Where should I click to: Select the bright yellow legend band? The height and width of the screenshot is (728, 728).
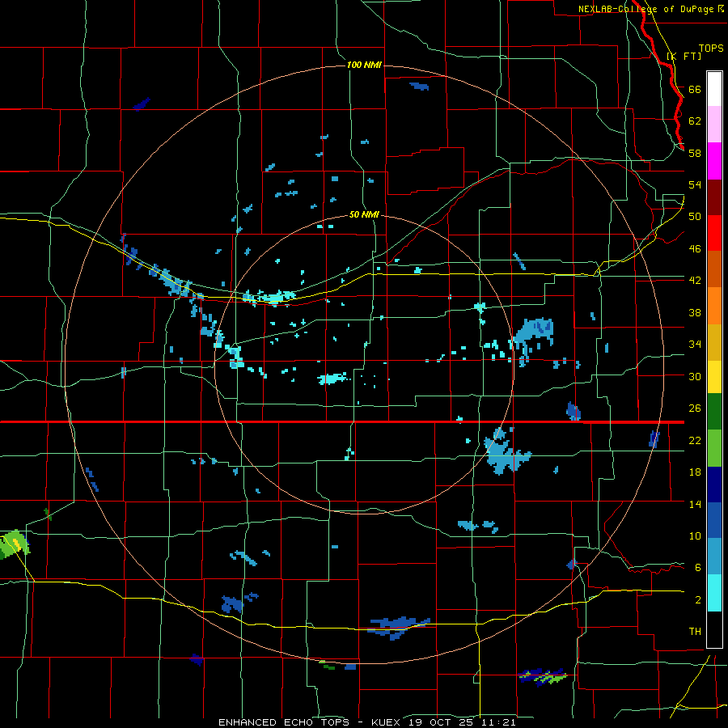714,376
